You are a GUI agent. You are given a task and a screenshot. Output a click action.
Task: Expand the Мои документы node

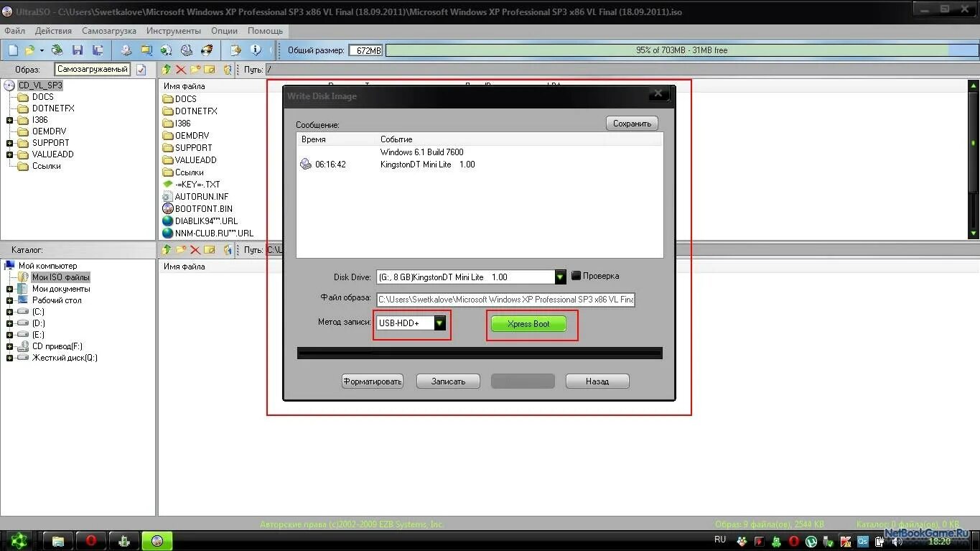[x=9, y=289]
